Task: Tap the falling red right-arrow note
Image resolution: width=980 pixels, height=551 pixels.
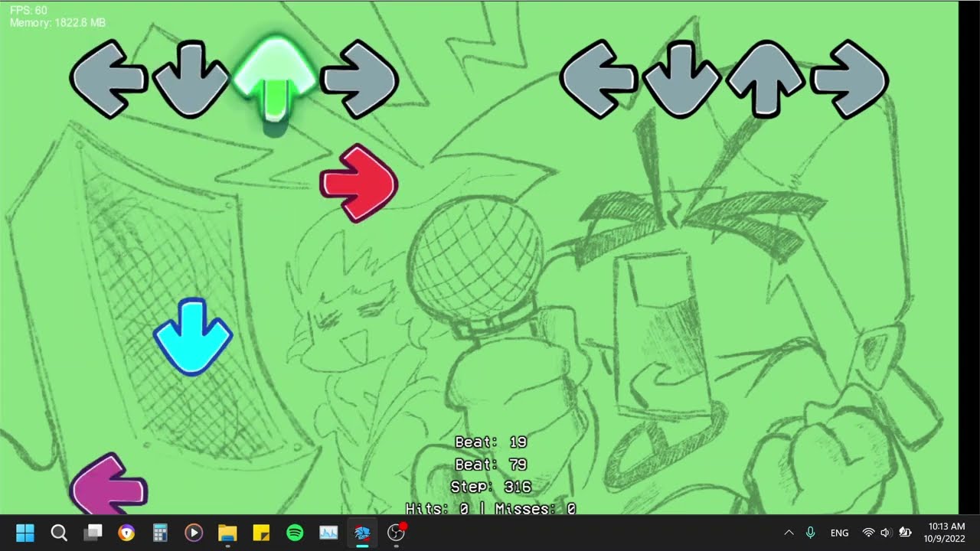Action: 358,184
